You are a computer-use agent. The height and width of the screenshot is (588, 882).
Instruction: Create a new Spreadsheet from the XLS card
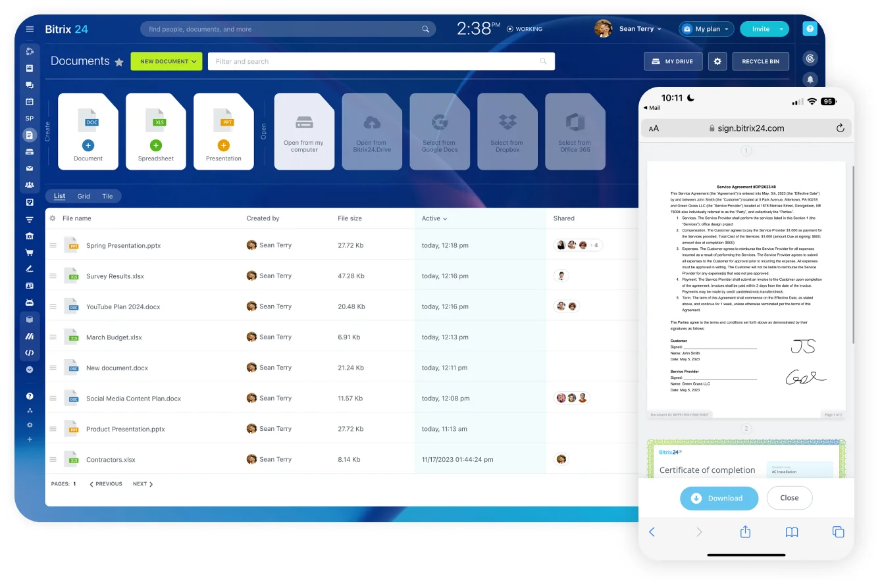pyautogui.click(x=156, y=132)
